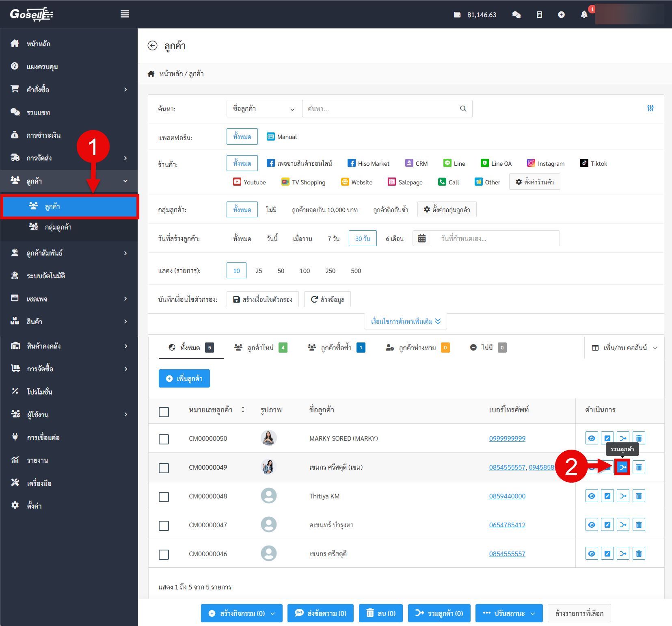Viewport: 672px width, 626px height.
Task: Select checkbox for customer CM00000048
Action: click(x=164, y=497)
